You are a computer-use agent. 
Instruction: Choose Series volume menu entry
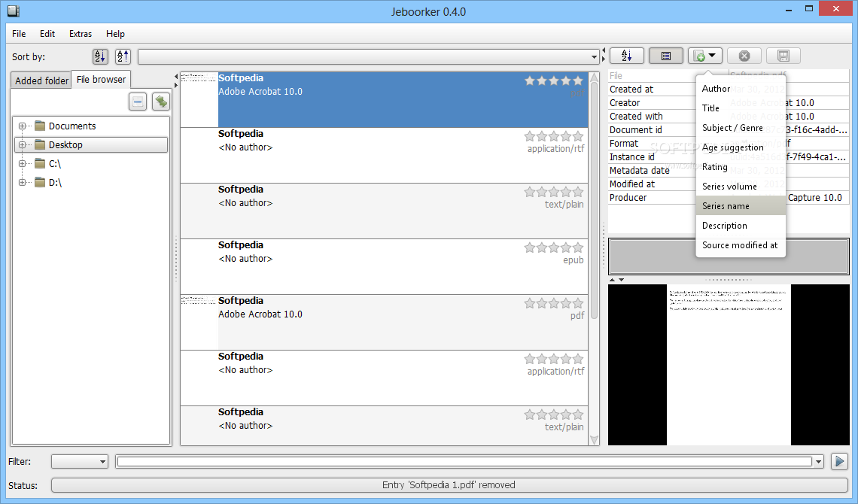click(x=741, y=187)
